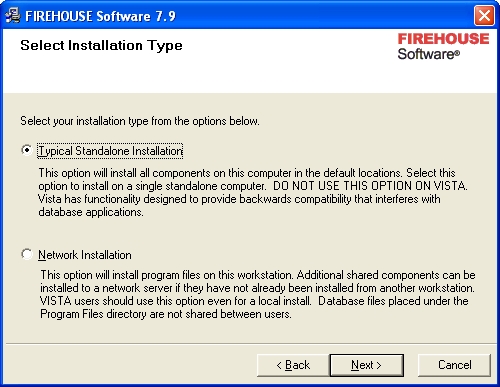Click the gray Software® logo text
Image resolution: width=500 pixels, height=387 pixels.
tap(429, 54)
